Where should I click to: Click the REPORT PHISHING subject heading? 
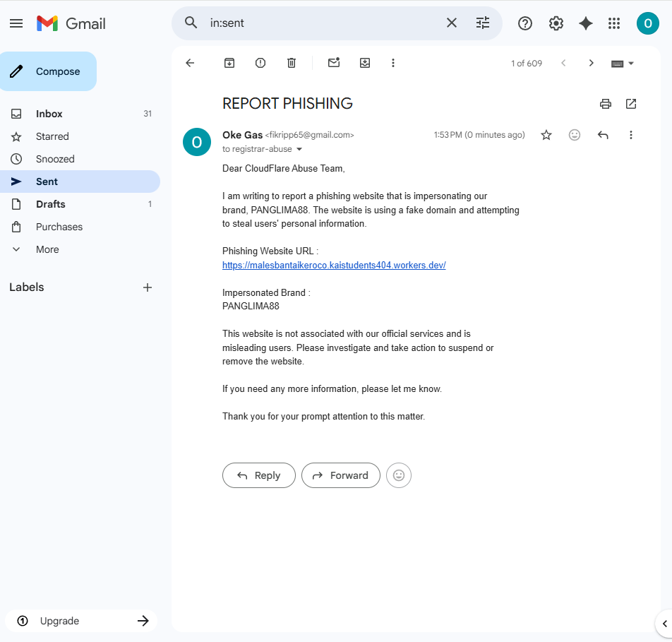[287, 103]
